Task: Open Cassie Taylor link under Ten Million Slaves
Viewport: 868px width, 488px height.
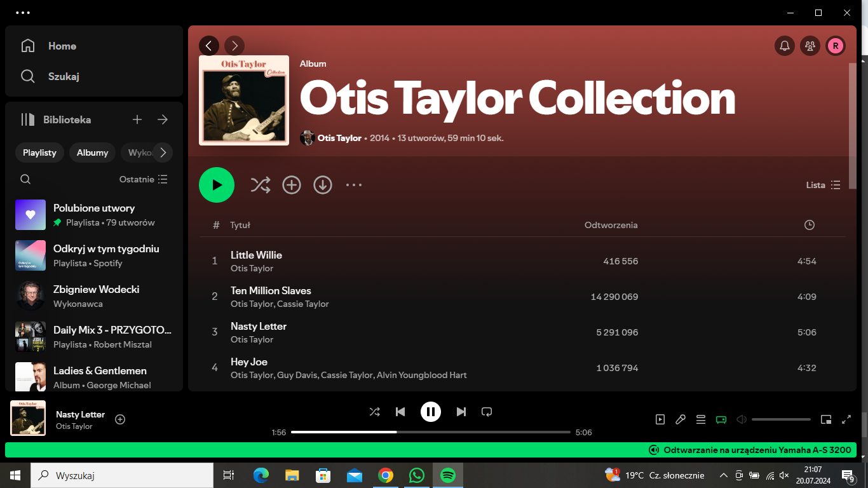Action: (303, 304)
